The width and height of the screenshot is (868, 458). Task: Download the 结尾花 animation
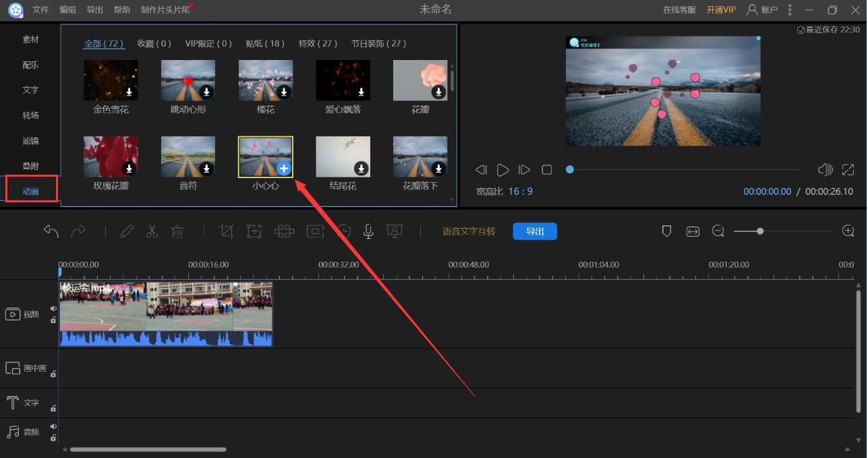361,168
